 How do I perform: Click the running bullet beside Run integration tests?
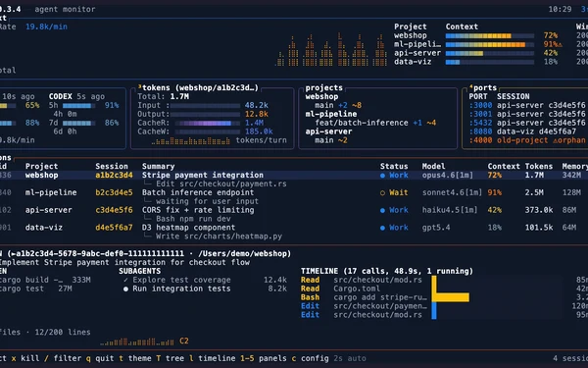125,289
